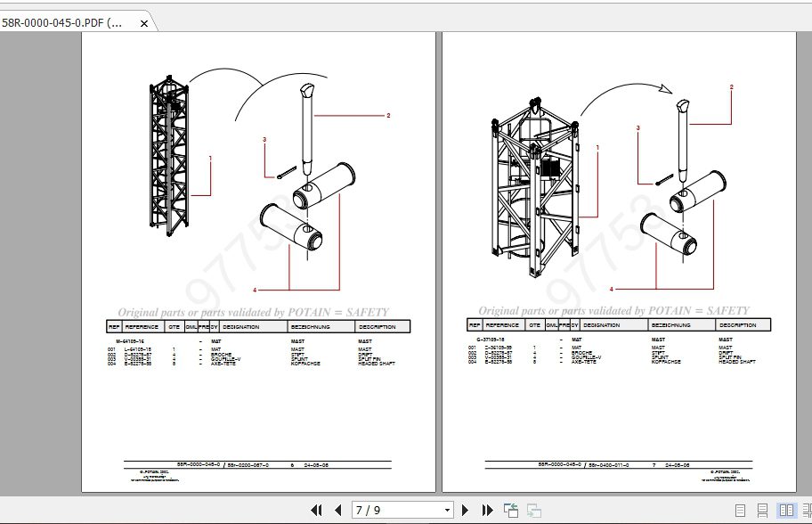The image size is (812, 524).
Task: Enable continuous scrolling view
Action: pyautogui.click(x=762, y=509)
